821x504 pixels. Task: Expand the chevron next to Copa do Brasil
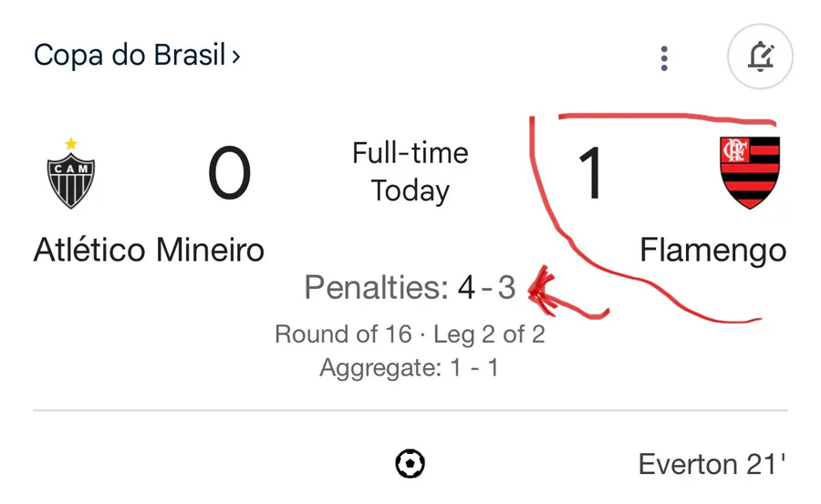point(236,56)
